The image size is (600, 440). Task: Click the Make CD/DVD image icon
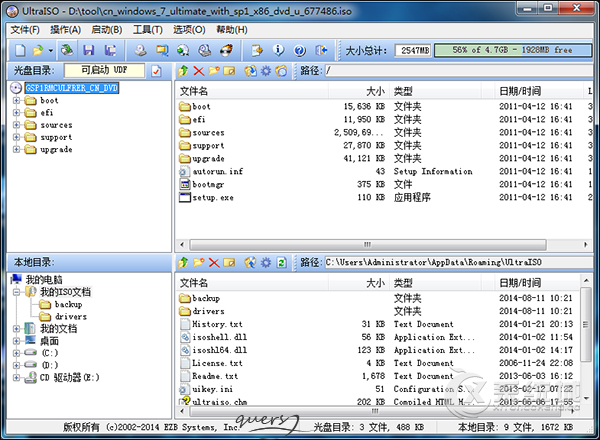[140, 50]
